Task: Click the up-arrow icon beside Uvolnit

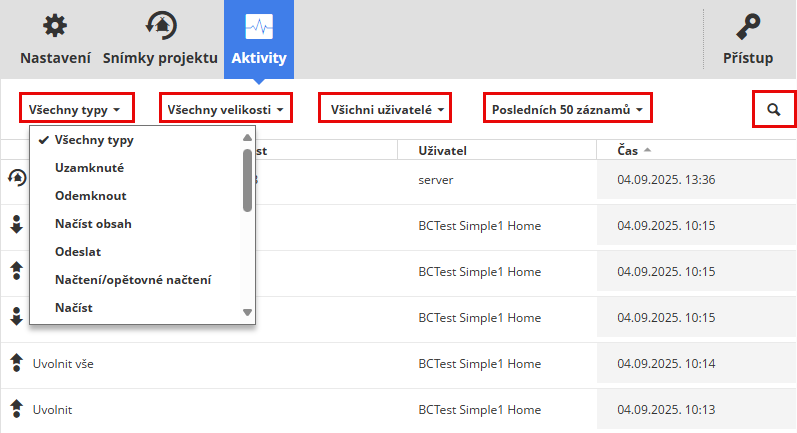Action: tap(16, 409)
